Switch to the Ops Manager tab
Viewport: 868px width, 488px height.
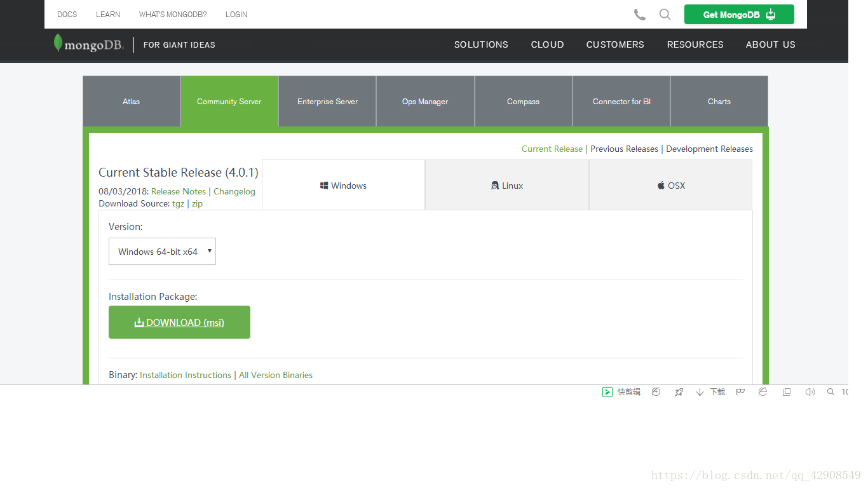425,102
